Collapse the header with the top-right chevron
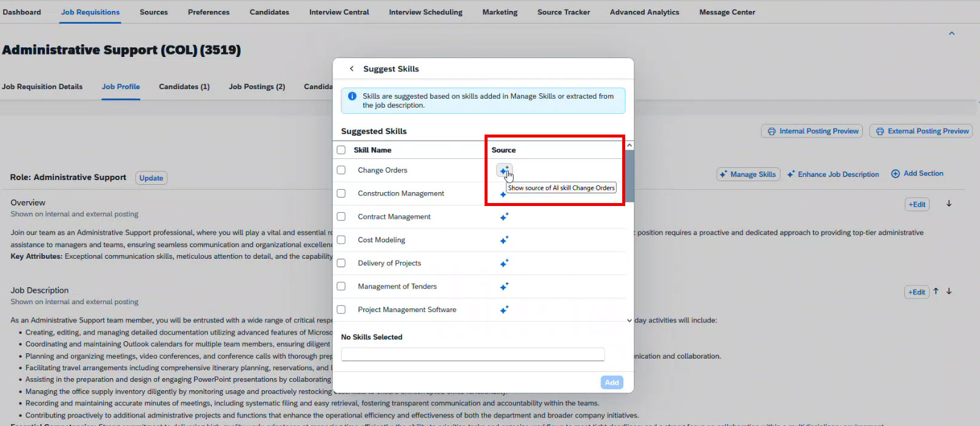 pos(951,33)
